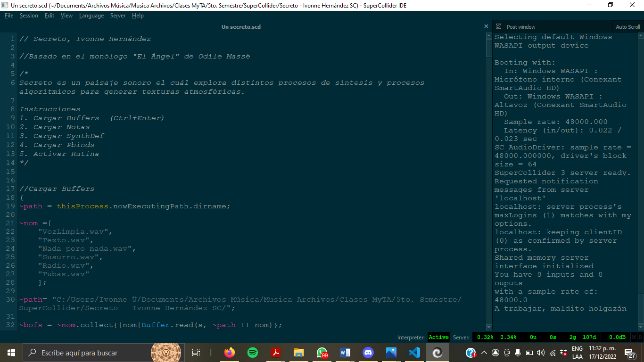Open Discord from the taskbar
Image resolution: width=644 pixels, height=362 pixels.
tap(368, 353)
